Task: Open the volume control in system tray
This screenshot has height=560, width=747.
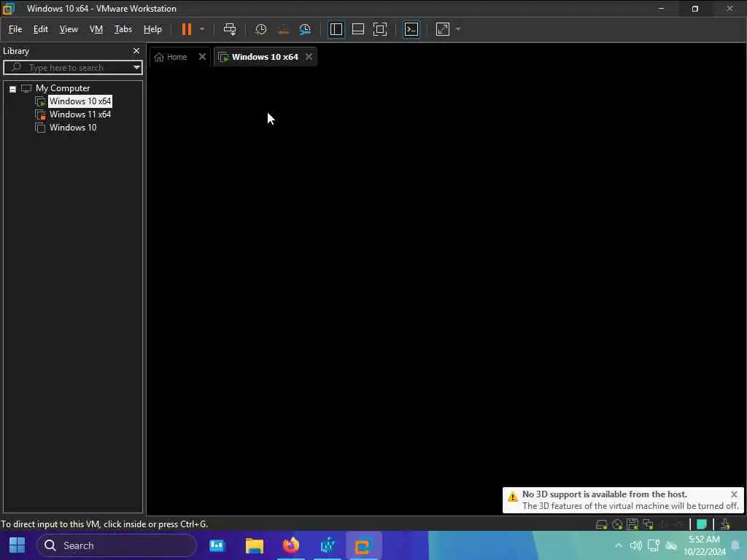Action: coord(635,545)
